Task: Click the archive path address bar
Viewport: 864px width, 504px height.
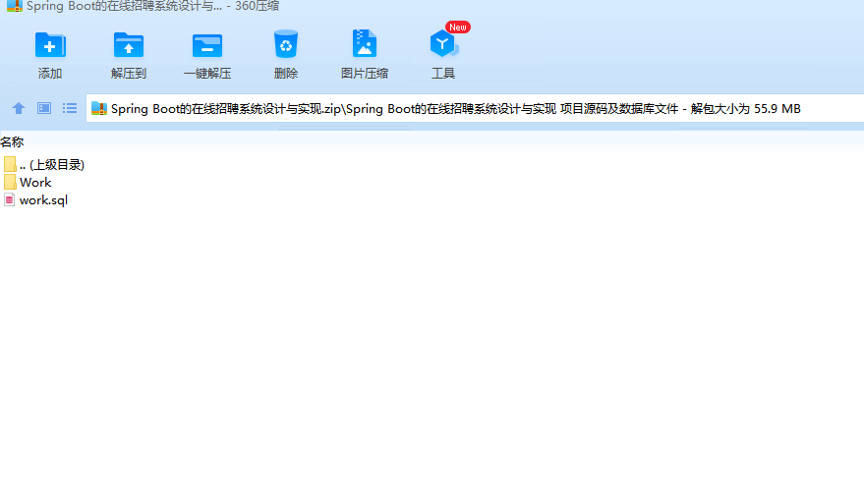Action: tap(475, 108)
